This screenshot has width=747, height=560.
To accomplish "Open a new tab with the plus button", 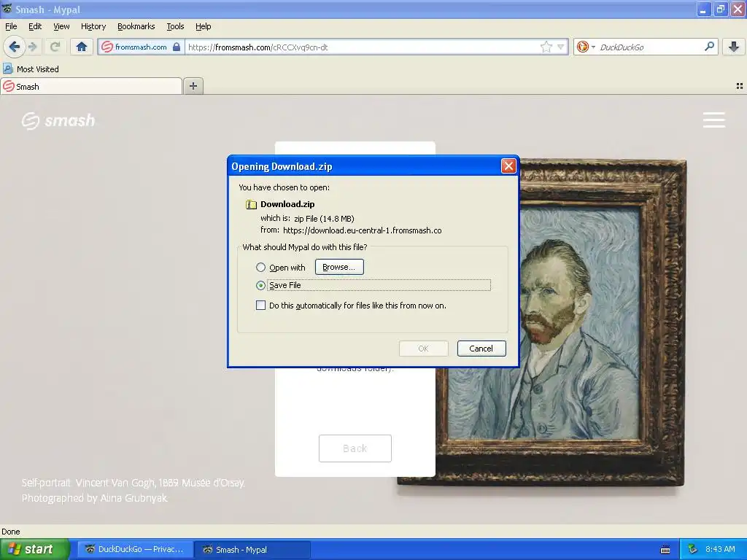I will (x=193, y=86).
